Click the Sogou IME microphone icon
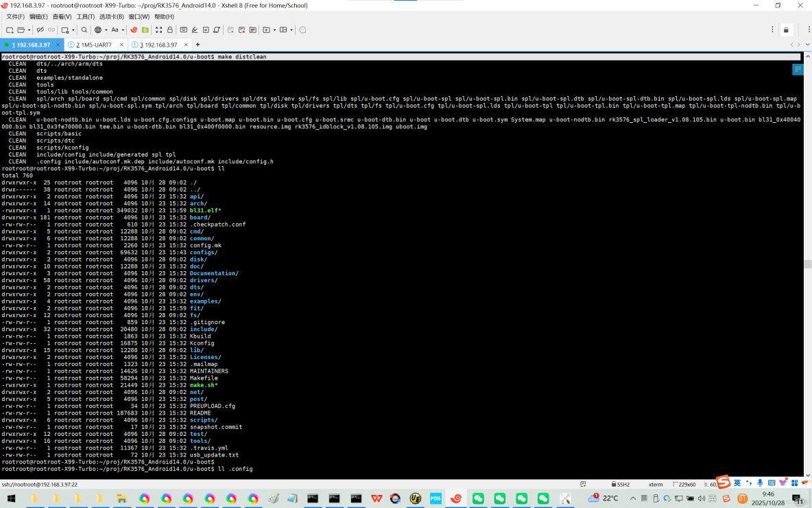Viewport: 812px width, 508px height. [760, 483]
